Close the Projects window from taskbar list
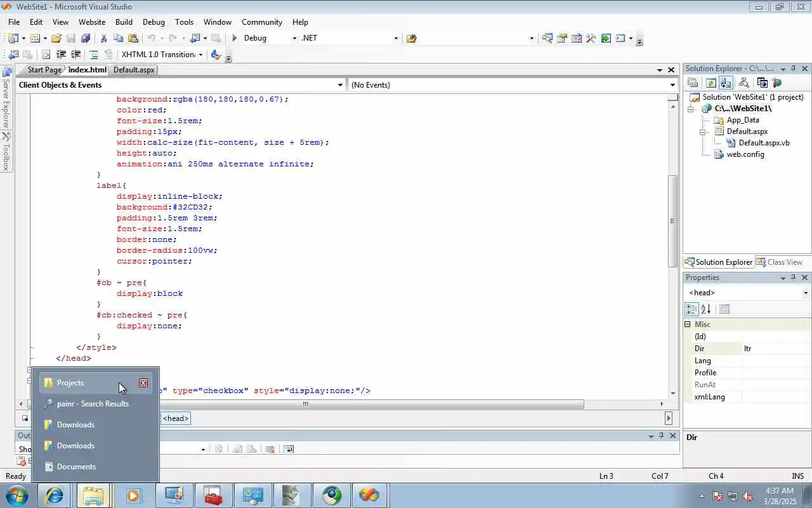The image size is (812, 508). 143,383
